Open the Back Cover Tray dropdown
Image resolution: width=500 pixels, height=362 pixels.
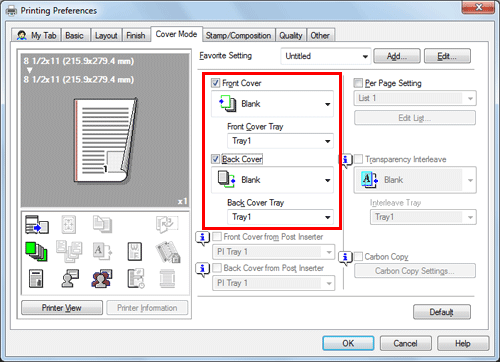click(280, 217)
